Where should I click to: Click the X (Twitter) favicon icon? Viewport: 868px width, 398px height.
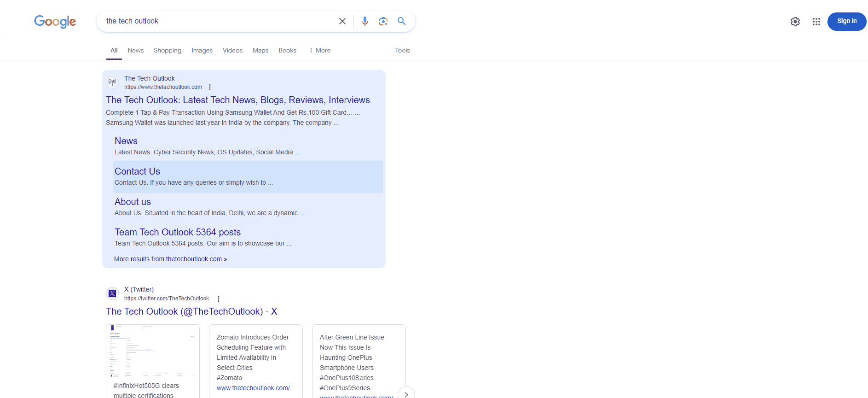point(112,293)
